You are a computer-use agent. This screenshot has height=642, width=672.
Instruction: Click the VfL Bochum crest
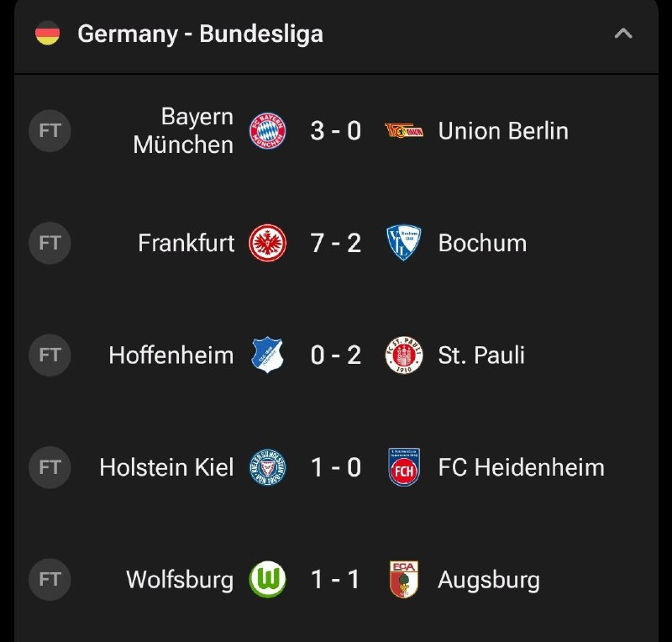[x=404, y=243]
